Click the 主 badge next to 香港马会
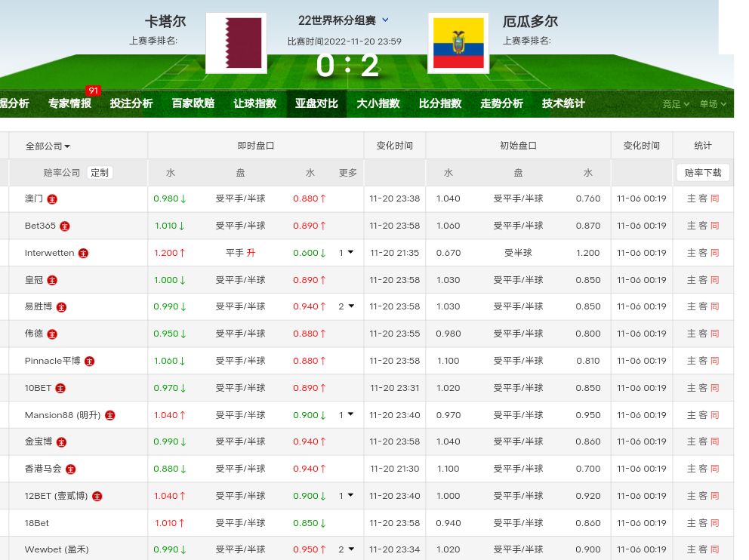 [70, 469]
